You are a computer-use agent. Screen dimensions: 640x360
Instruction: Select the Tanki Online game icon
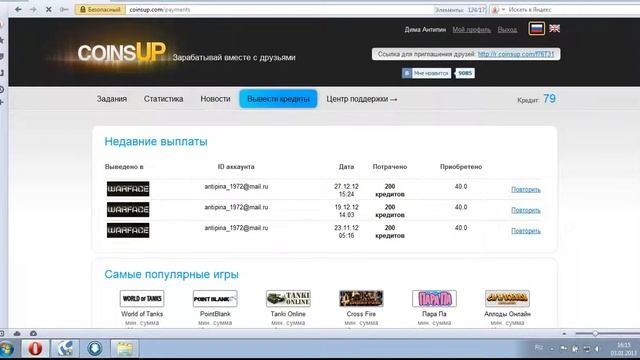tap(288, 299)
